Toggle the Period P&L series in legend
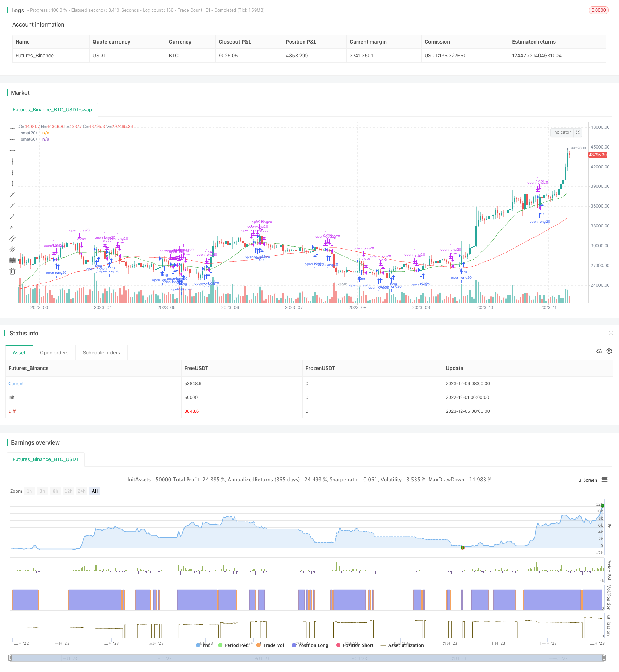Image resolution: width=619 pixels, height=672 pixels. coord(233,645)
